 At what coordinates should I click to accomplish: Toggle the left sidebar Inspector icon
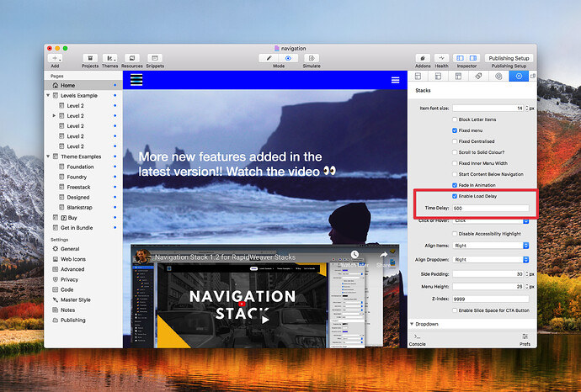click(460, 58)
